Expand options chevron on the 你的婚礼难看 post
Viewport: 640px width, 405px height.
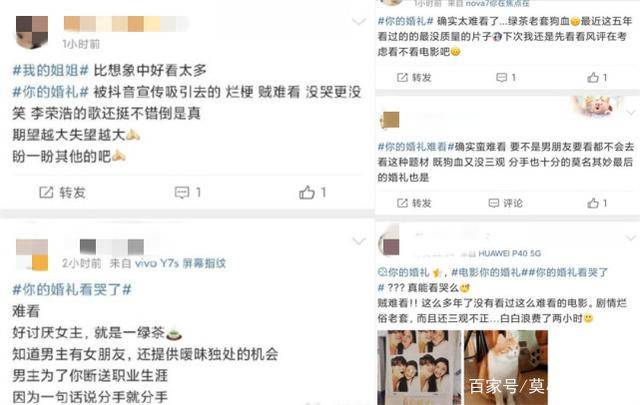pyautogui.click(x=631, y=112)
